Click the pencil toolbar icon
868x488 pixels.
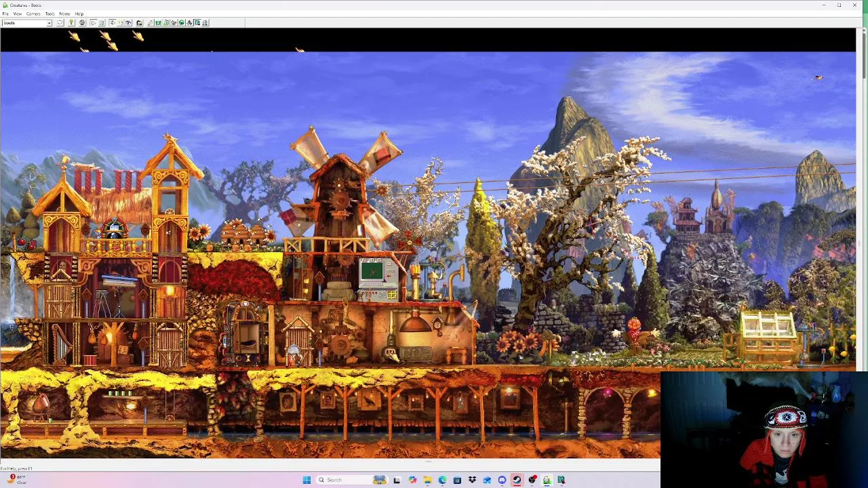tap(150, 23)
